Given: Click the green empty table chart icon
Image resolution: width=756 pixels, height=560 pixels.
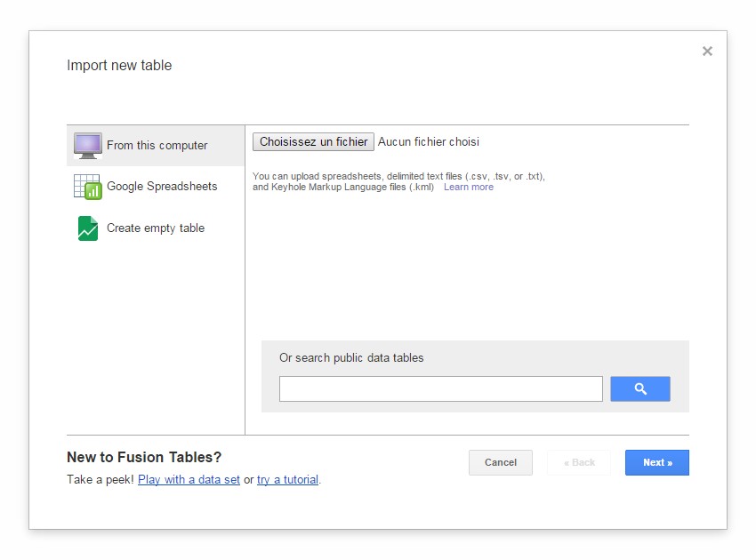Looking at the screenshot, I should pyautogui.click(x=88, y=228).
